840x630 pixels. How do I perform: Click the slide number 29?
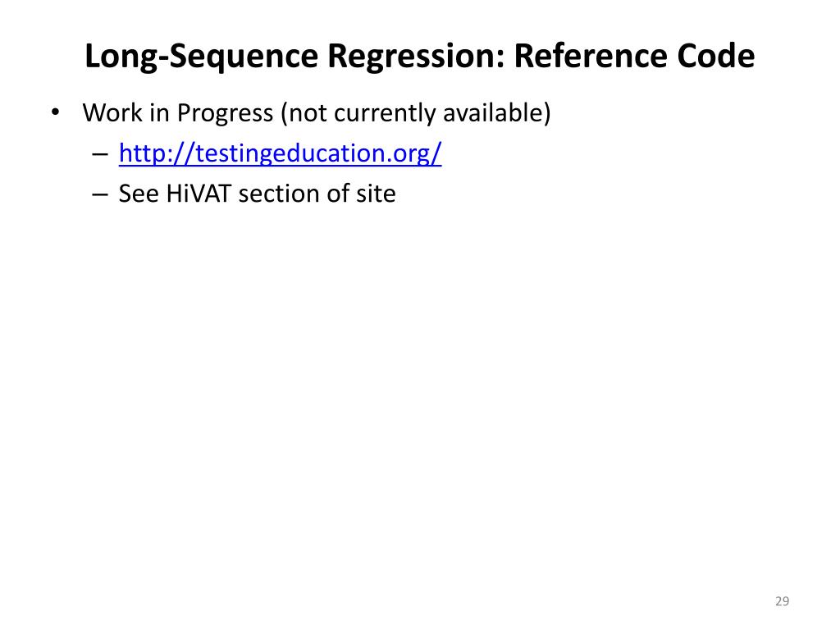pos(781,602)
